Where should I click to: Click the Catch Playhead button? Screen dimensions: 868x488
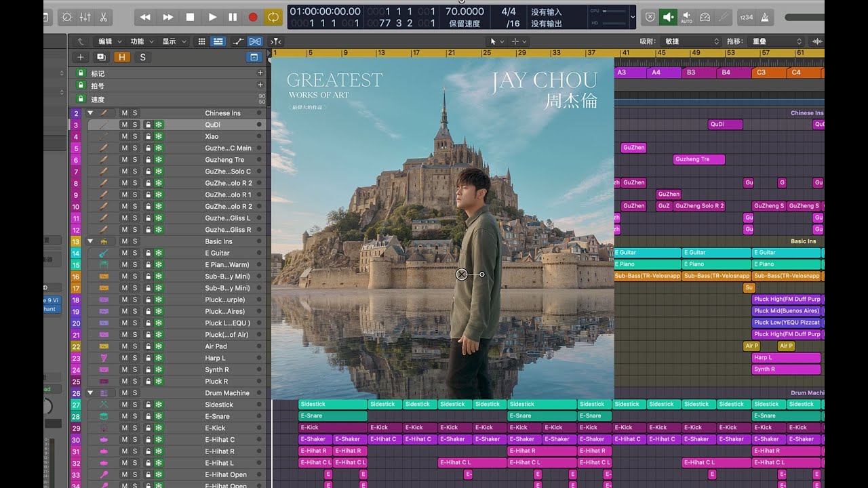276,41
